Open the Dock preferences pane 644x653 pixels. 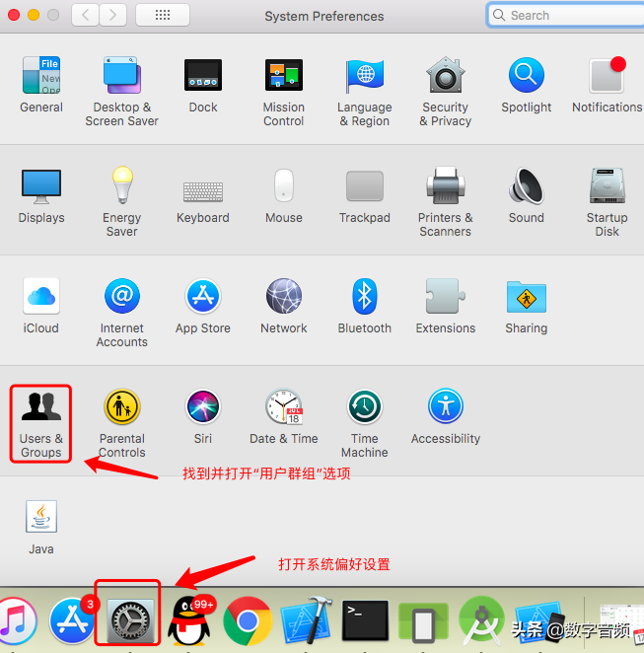tap(203, 85)
